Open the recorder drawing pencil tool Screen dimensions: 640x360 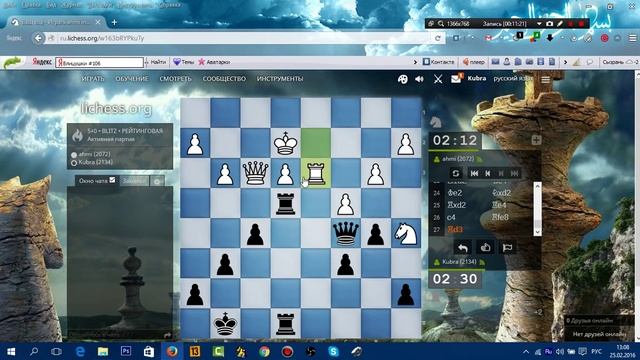pyautogui.click(x=560, y=24)
